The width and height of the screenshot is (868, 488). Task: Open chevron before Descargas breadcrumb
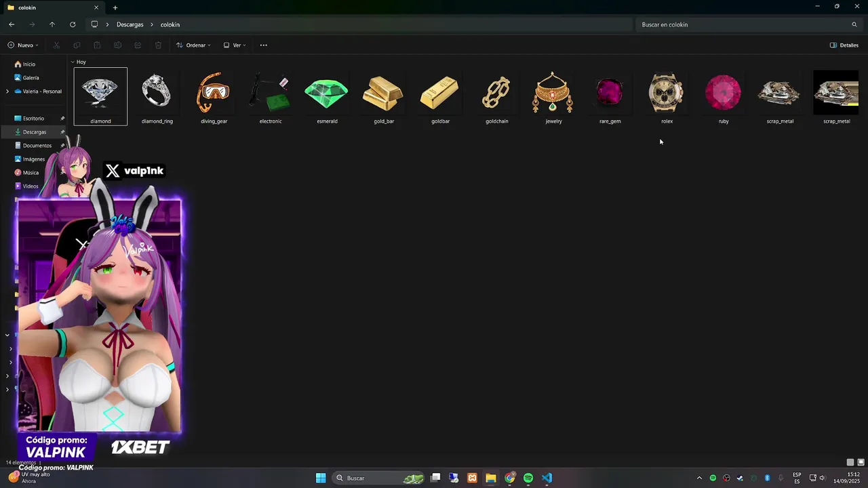pyautogui.click(x=107, y=24)
